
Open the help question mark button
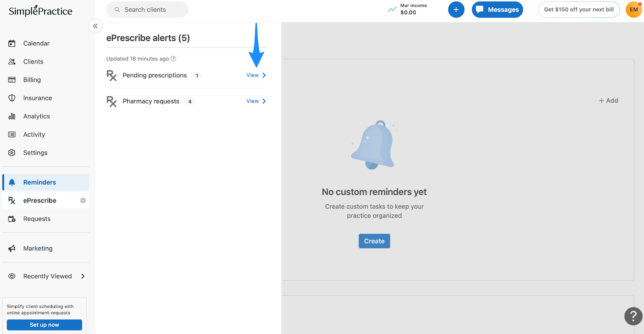click(633, 316)
